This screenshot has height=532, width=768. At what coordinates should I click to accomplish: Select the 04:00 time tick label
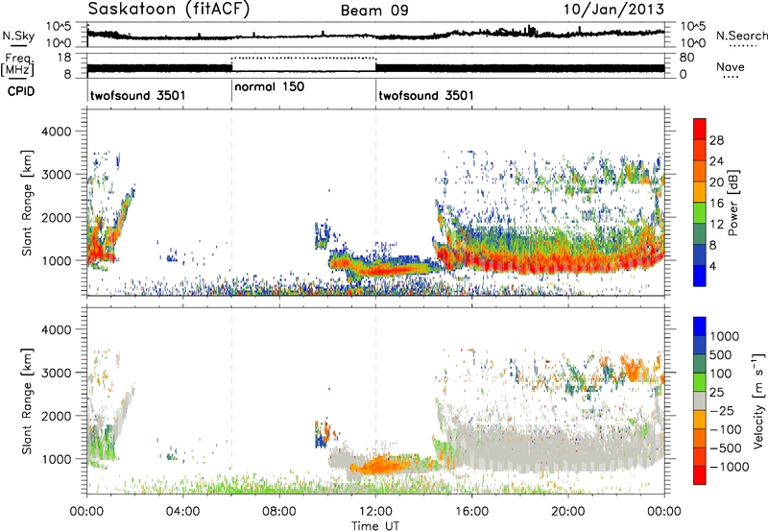[x=183, y=512]
